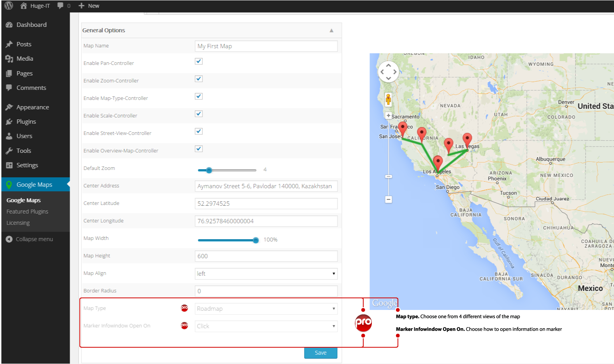The image size is (614, 364).
Task: Pan the map right with the right arrow
Action: [395, 72]
